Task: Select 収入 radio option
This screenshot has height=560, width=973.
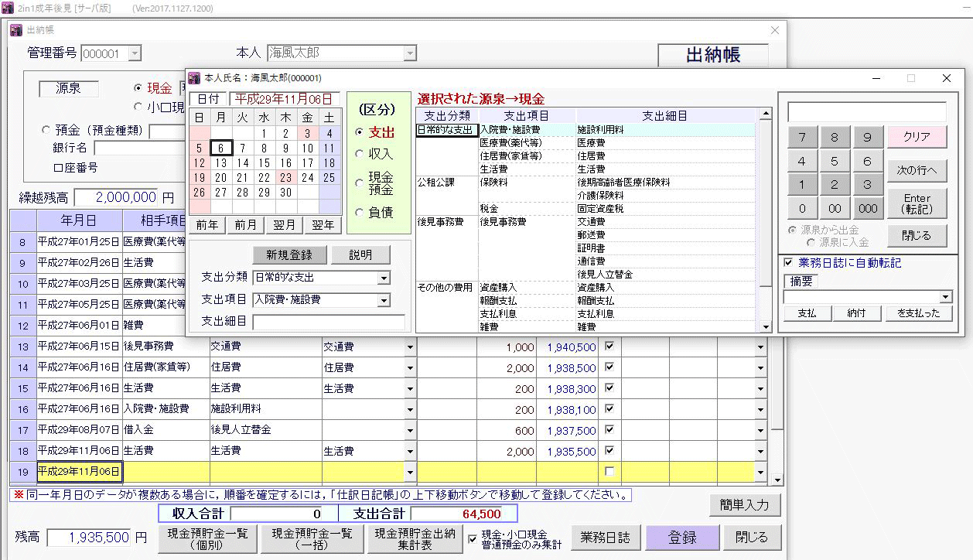Action: [359, 154]
